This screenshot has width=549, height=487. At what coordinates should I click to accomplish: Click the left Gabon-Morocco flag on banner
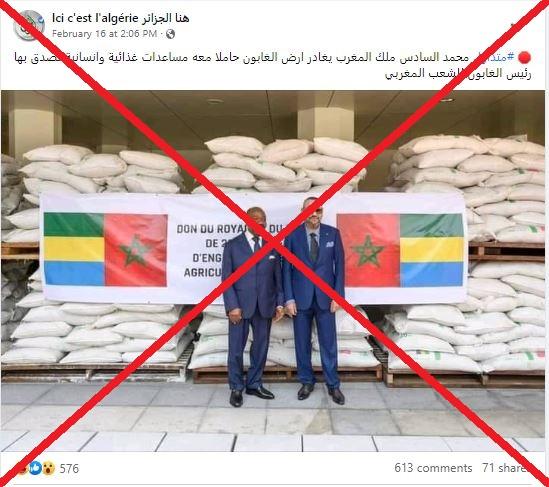(105, 250)
